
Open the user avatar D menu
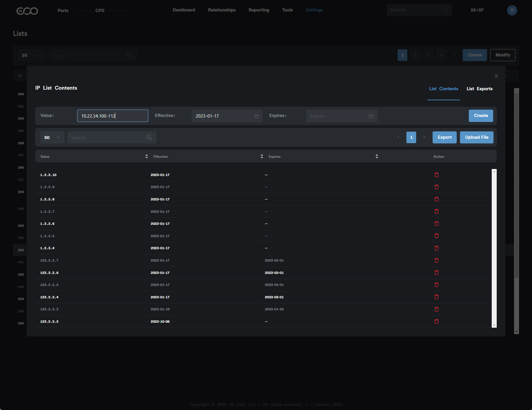coord(512,10)
